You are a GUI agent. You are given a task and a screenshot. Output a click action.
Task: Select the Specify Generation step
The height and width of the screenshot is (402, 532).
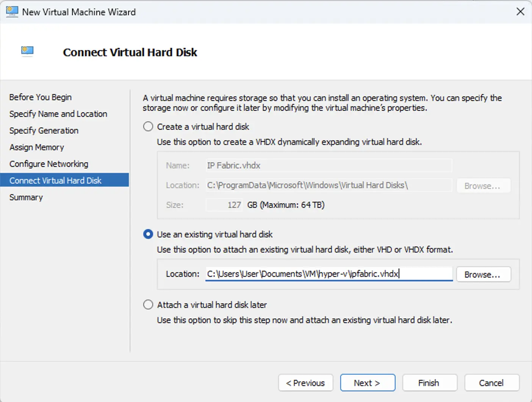(44, 130)
